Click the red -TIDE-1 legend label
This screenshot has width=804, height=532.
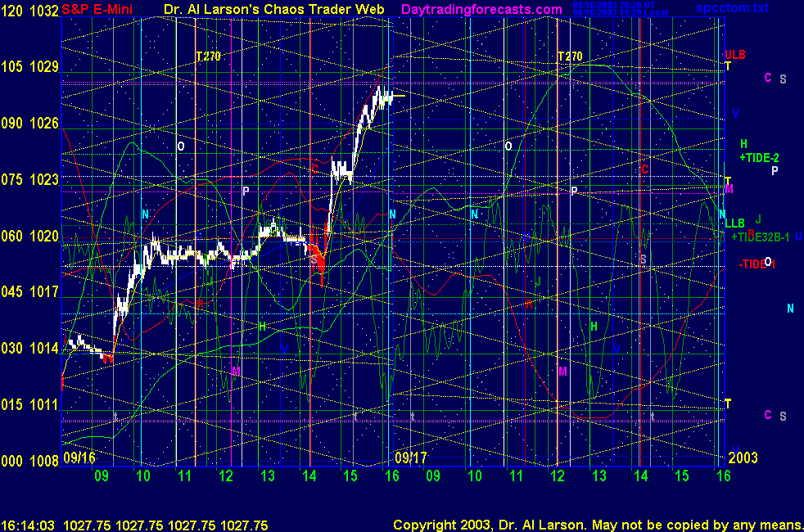(757, 264)
